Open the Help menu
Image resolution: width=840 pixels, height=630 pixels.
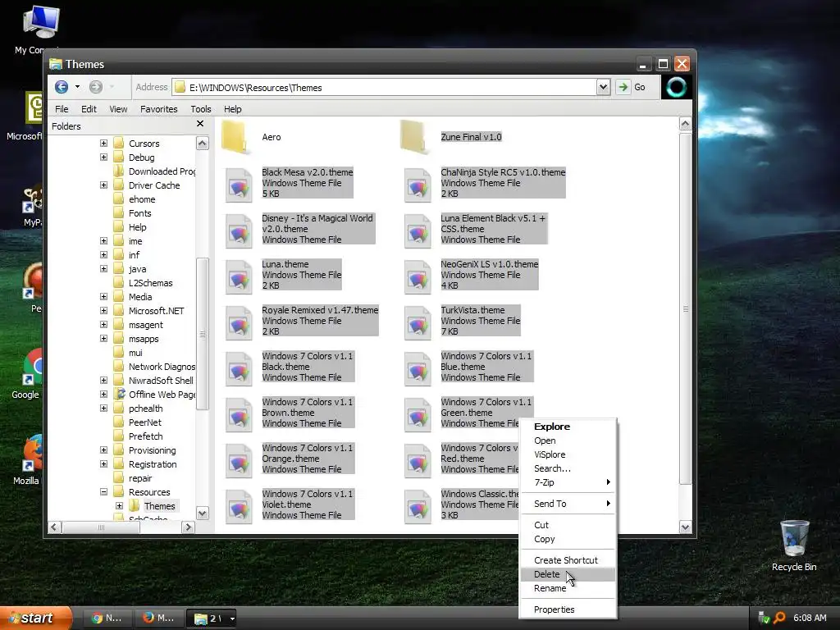232,109
